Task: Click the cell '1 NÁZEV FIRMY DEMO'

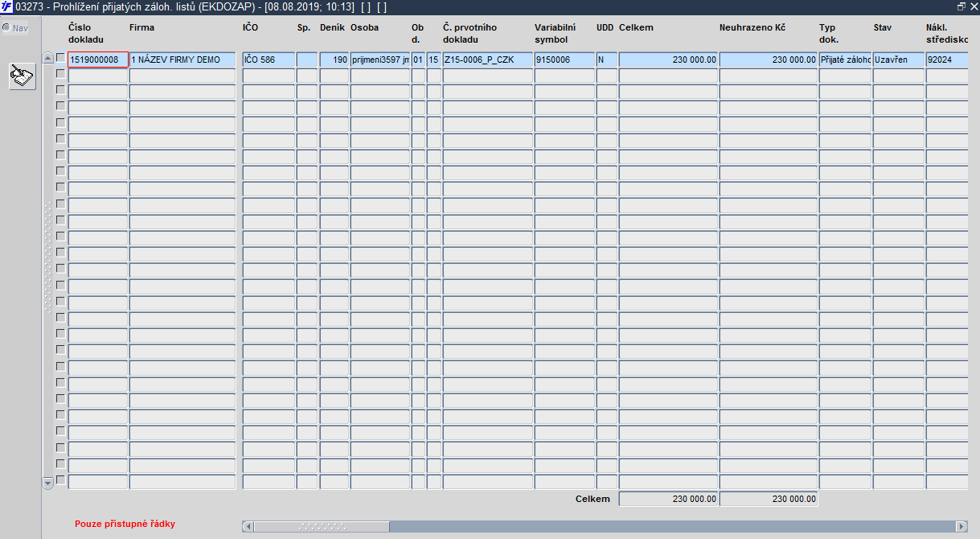Action: [182, 60]
